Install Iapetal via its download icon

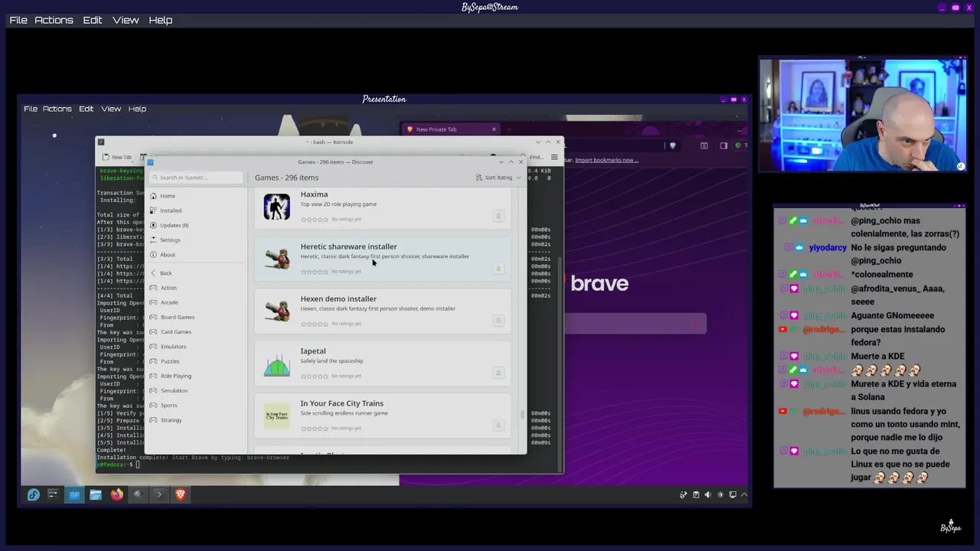pyautogui.click(x=498, y=373)
